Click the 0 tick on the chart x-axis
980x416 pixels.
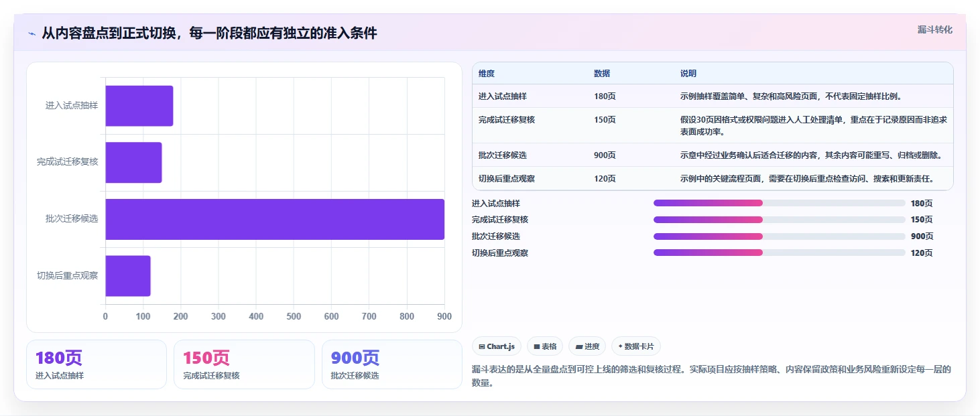tap(105, 316)
